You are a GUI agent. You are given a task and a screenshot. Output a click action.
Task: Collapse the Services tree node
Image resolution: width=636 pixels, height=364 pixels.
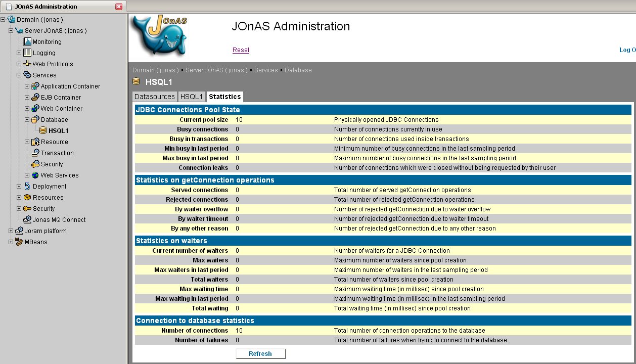19,75
